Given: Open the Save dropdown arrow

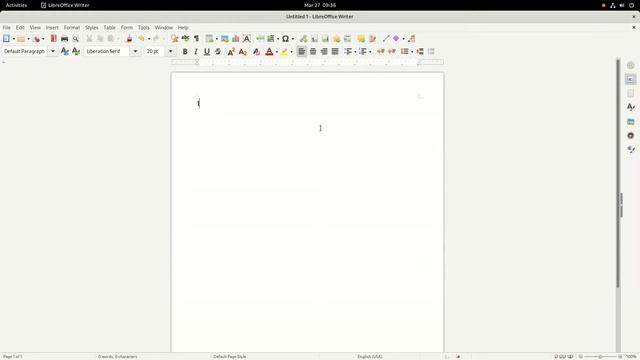Looking at the screenshot, I should pyautogui.click(x=43, y=39).
